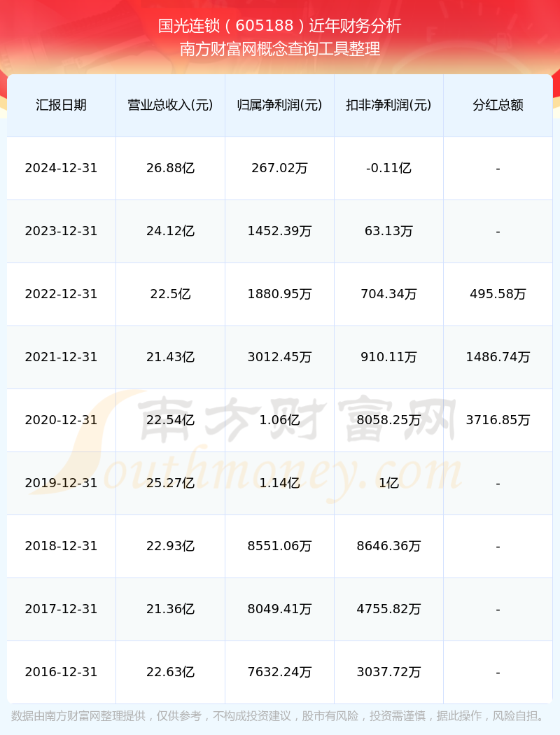
Task: Click the date cell 2022-12-31
Action: click(62, 294)
